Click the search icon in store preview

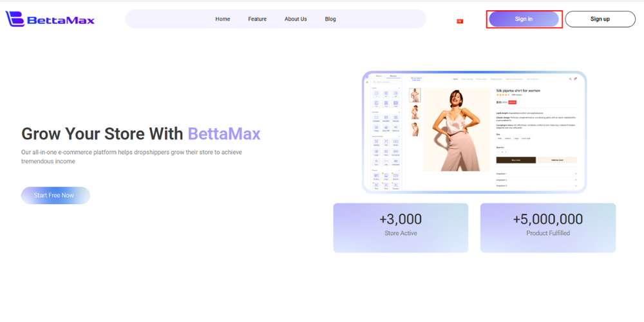570,79
